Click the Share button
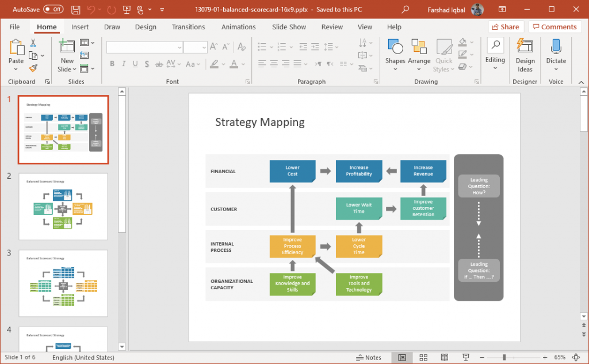 click(506, 26)
